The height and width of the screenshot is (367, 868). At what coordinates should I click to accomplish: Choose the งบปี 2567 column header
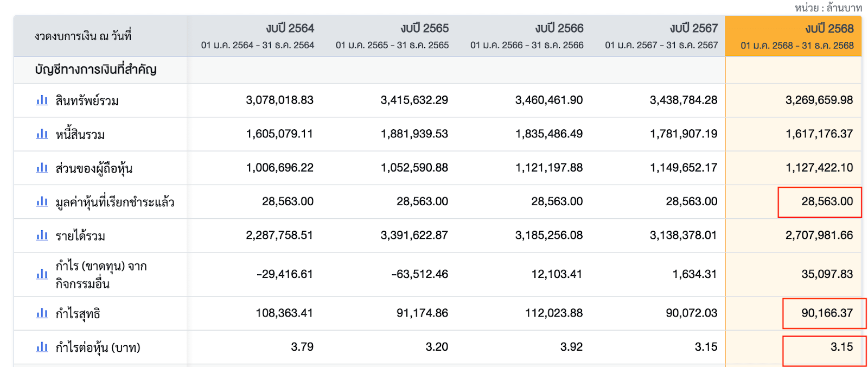coord(693,28)
